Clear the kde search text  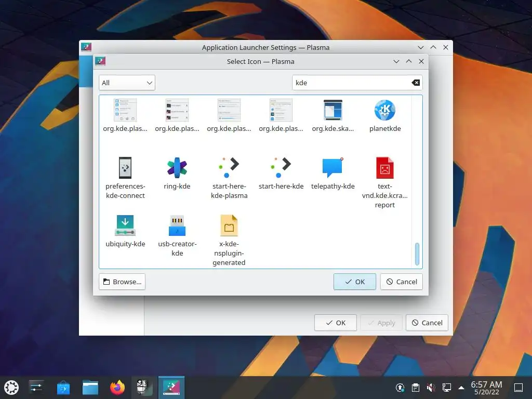[416, 83]
